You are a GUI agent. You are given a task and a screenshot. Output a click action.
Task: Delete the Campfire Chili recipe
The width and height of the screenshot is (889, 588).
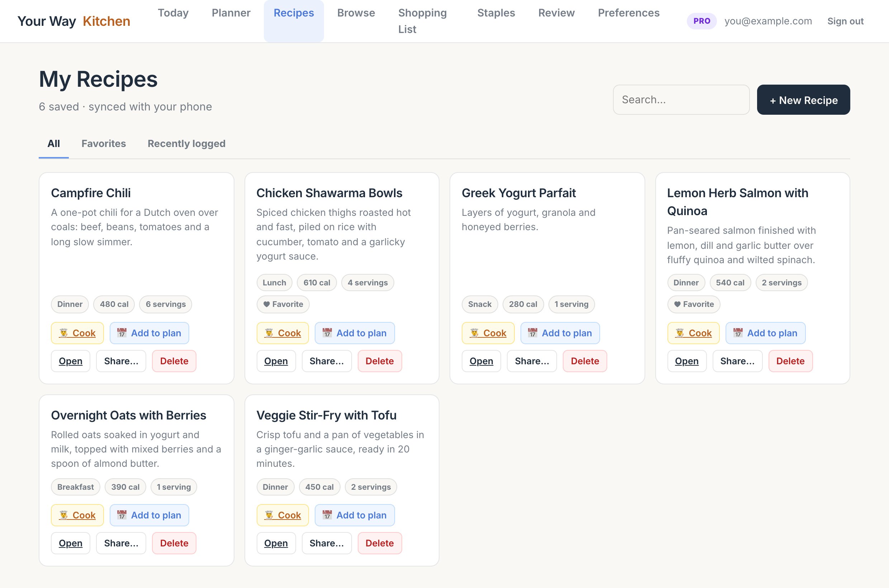[174, 361]
